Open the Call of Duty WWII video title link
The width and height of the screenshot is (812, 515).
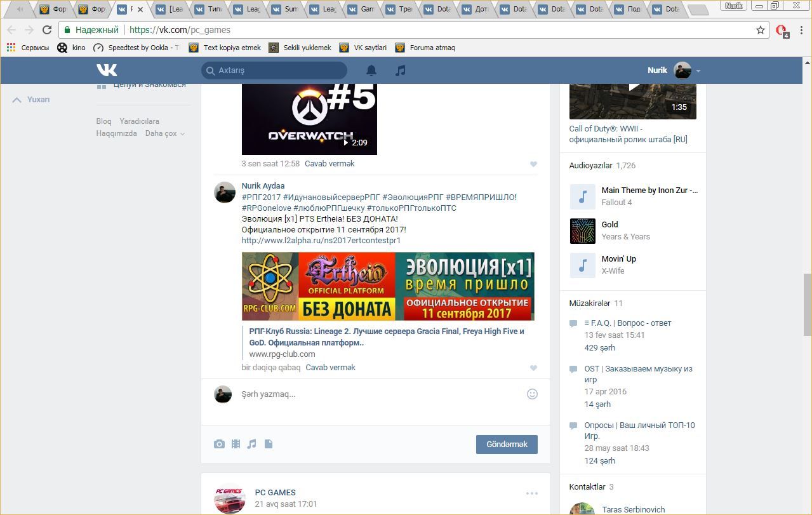click(629, 134)
